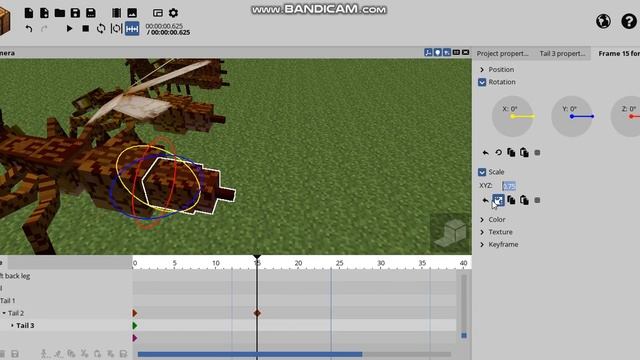Image resolution: width=640 pixels, height=360 pixels.
Task: Toggle the third blue viewport icon in camera bar
Action: pyautogui.click(x=447, y=53)
